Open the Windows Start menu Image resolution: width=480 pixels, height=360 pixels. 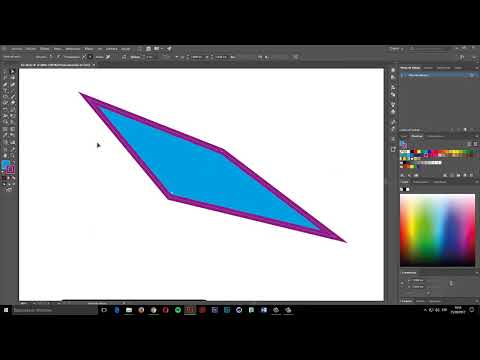coord(6,310)
